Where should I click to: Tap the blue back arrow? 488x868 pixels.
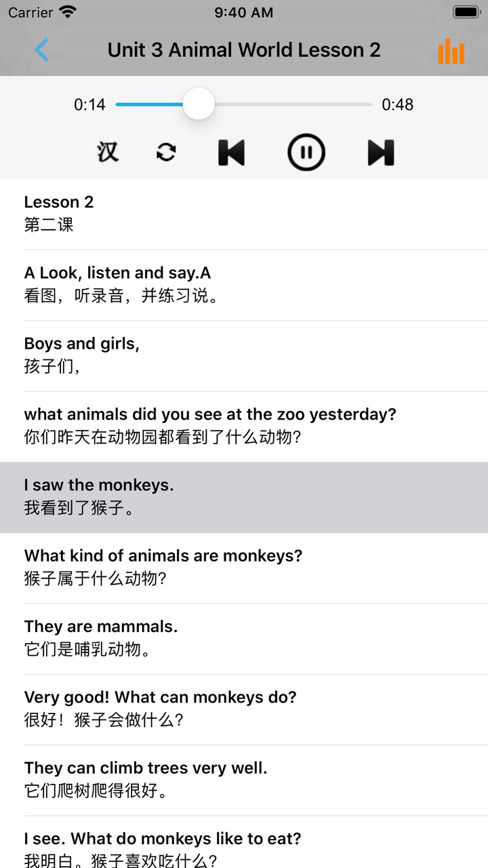coord(42,50)
